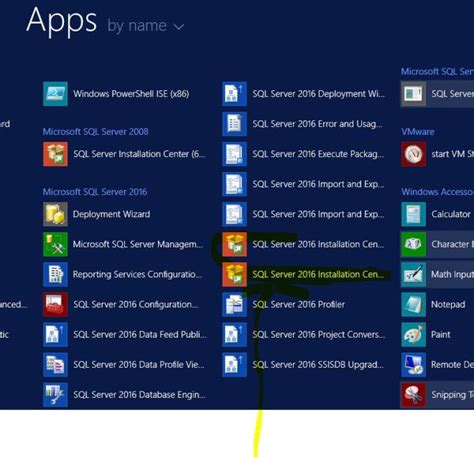Click the 'Windows Accesso...' group header
474x458 pixels.
pyautogui.click(x=437, y=192)
